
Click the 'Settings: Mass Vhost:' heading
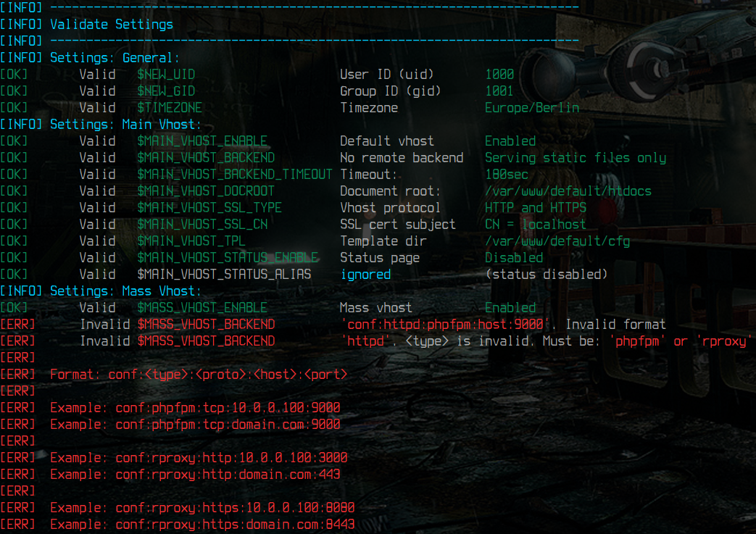(x=125, y=291)
